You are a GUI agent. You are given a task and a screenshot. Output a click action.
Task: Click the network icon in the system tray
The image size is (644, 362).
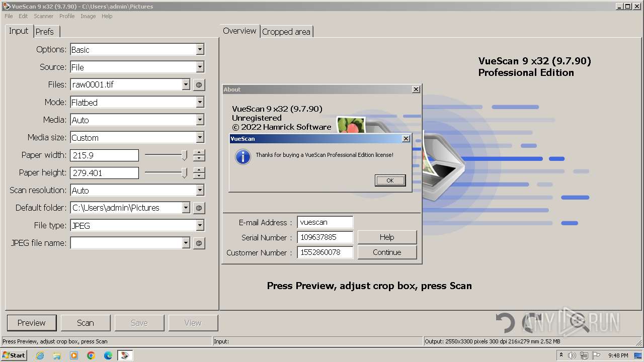click(584, 355)
